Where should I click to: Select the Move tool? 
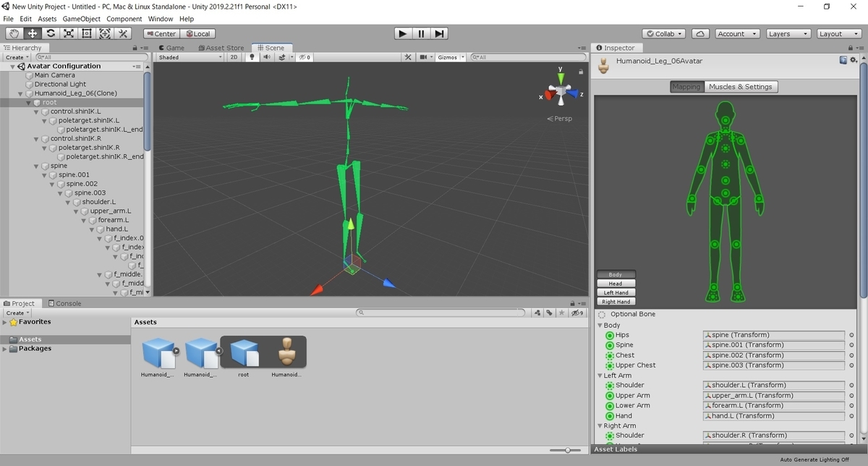pos(33,33)
